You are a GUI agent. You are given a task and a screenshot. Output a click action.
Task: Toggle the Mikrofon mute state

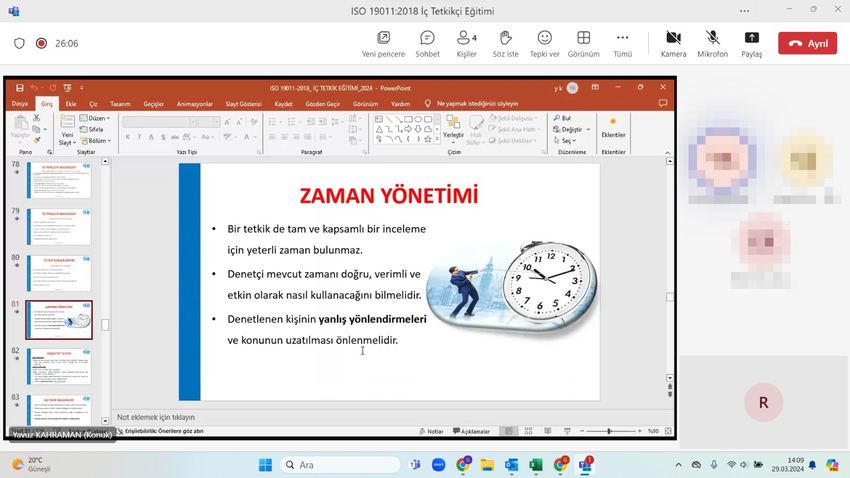click(x=712, y=44)
